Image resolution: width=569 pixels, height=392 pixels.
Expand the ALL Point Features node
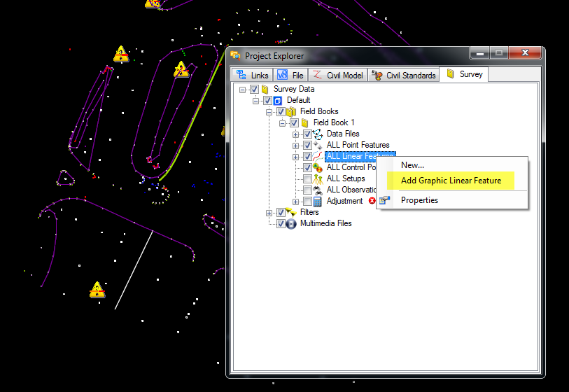coord(296,146)
